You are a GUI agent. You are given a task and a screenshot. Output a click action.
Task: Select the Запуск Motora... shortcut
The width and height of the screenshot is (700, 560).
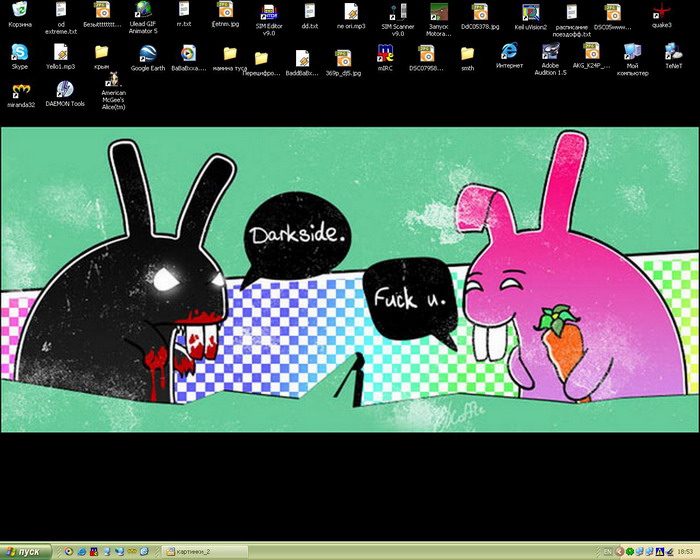pos(438,20)
